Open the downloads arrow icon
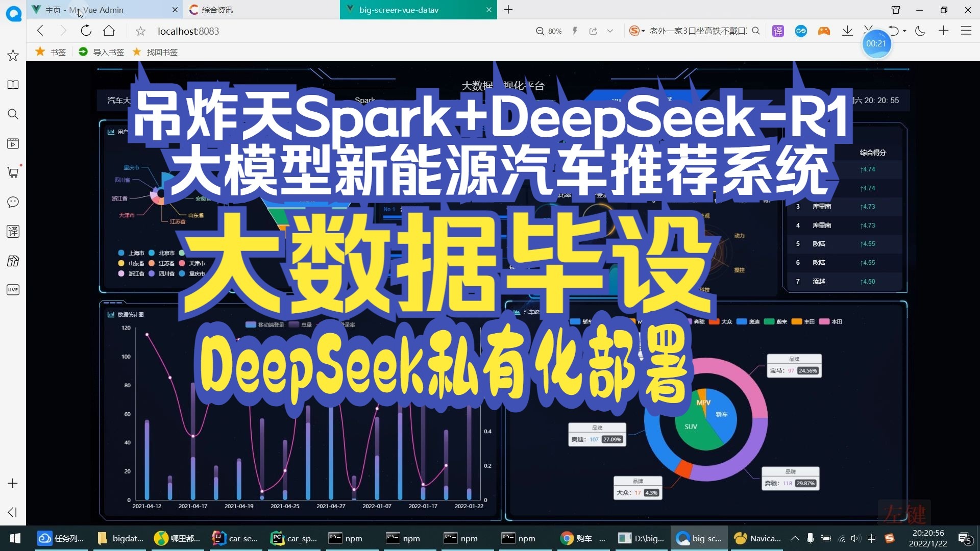This screenshot has width=980, height=551. pos(847,31)
